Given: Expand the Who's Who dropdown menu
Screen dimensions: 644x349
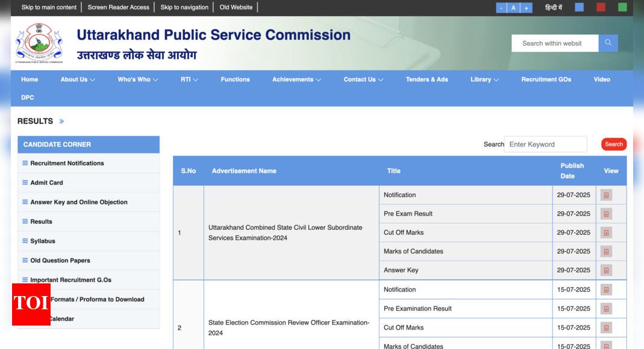Looking at the screenshot, I should coord(137,79).
